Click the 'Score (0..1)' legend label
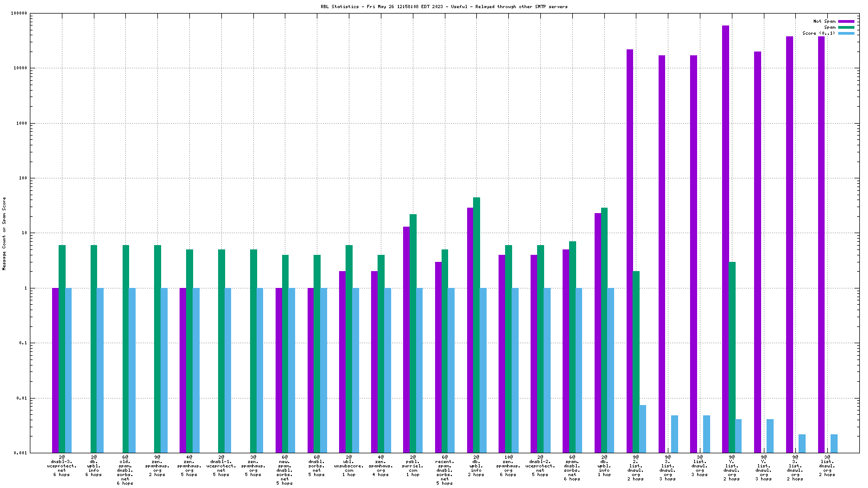Viewport: 868px width, 488px height. 819,33
